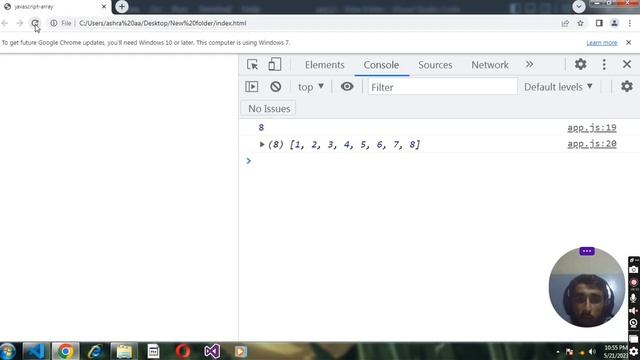The width and height of the screenshot is (640, 360).
Task: Go back using the browser back arrow
Action: 5,23
